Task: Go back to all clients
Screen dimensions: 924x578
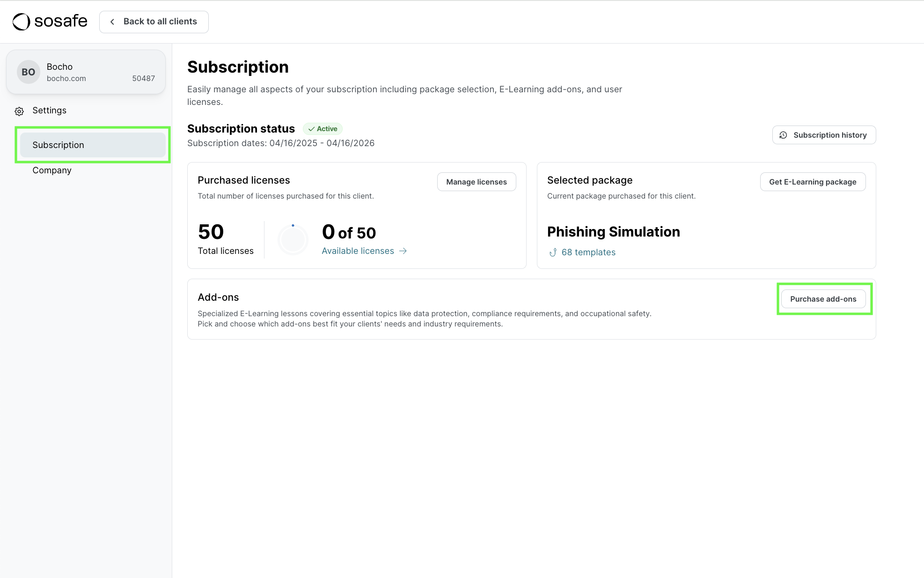Action: [154, 22]
